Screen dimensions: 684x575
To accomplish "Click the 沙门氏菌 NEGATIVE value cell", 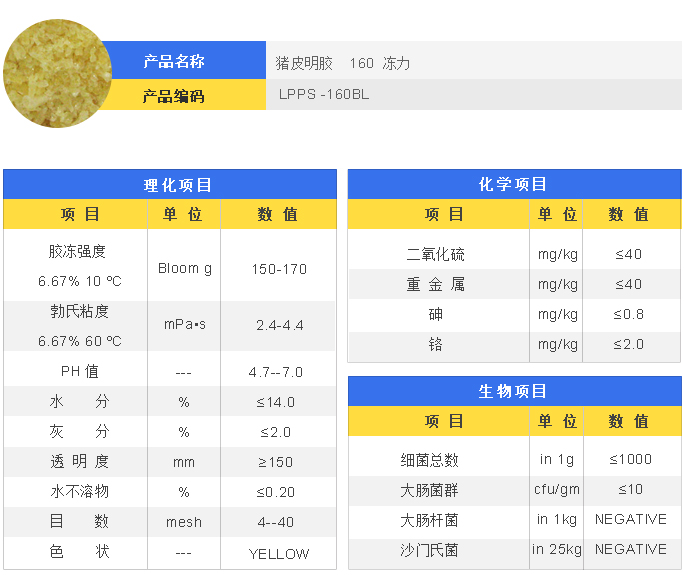I will (630, 549).
